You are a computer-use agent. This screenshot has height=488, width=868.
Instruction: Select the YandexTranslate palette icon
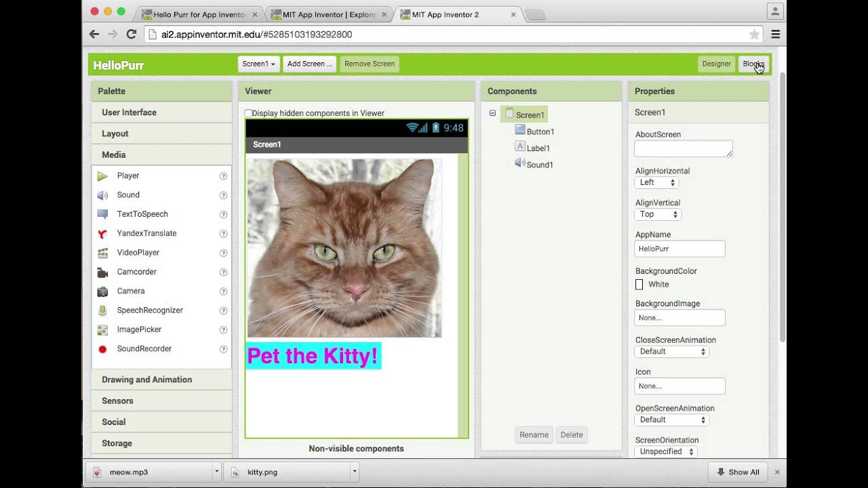tap(102, 234)
